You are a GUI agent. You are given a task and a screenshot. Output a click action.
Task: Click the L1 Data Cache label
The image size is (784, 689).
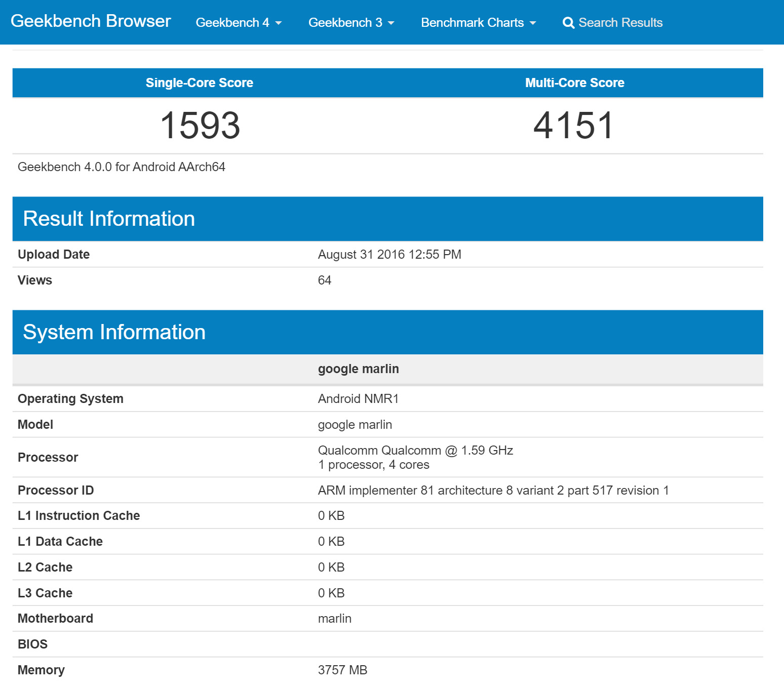[x=60, y=542]
